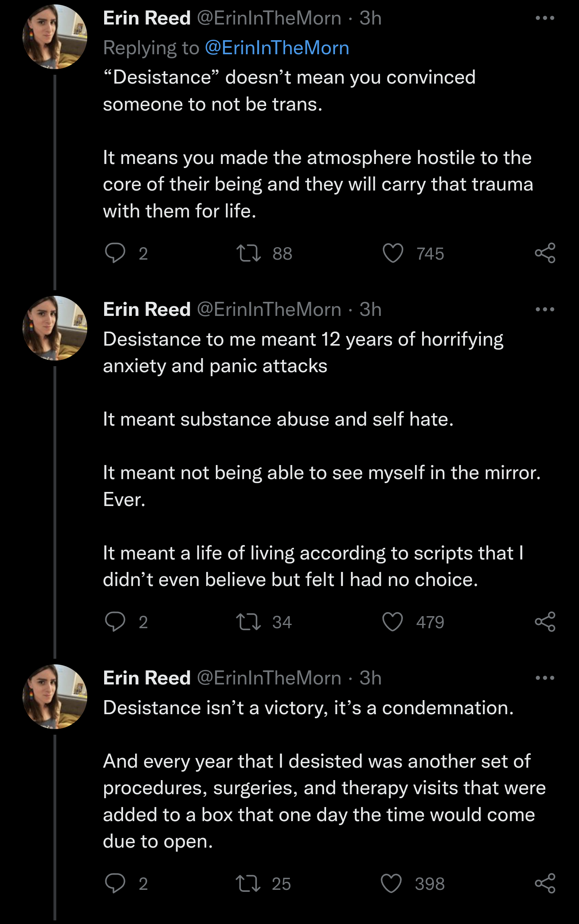Reply to the "Desistance doesn't mean" tweet
The height and width of the screenshot is (924, 579).
(x=115, y=253)
